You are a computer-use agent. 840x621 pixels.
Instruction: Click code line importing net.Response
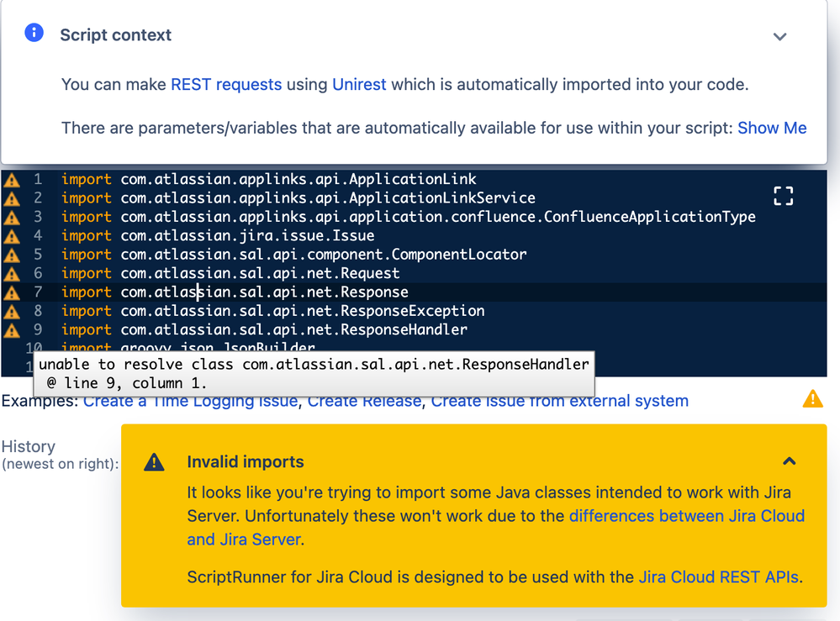[x=235, y=292]
